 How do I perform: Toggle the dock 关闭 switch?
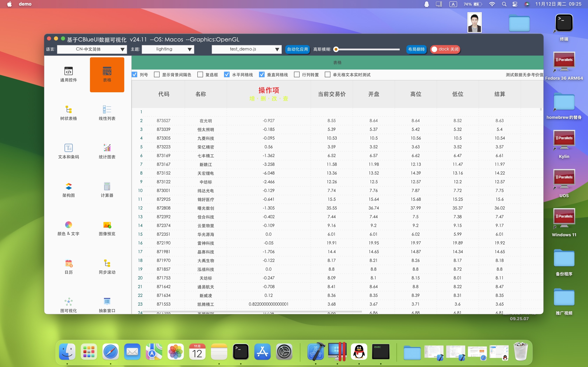(445, 49)
